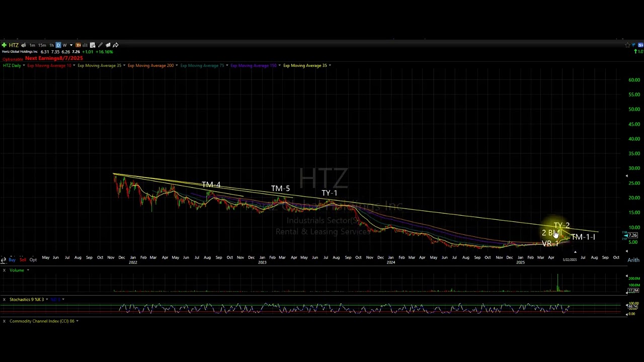Open the Stochastics 9 %K 3 dropdown
The image size is (644, 362).
[x=47, y=300]
